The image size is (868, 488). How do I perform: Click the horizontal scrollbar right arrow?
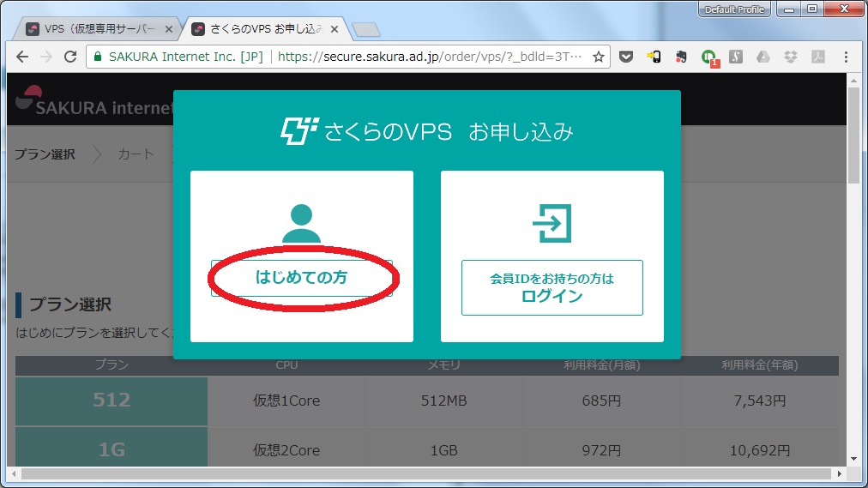click(839, 473)
